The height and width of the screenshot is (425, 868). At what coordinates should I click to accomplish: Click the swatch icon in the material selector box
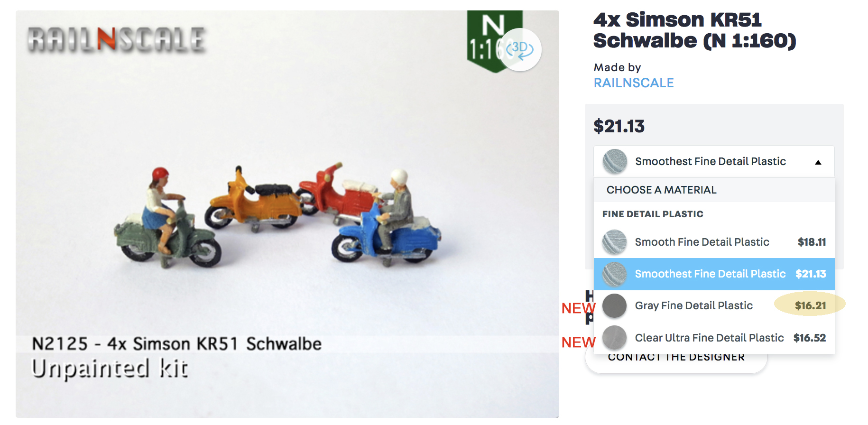pyautogui.click(x=615, y=161)
